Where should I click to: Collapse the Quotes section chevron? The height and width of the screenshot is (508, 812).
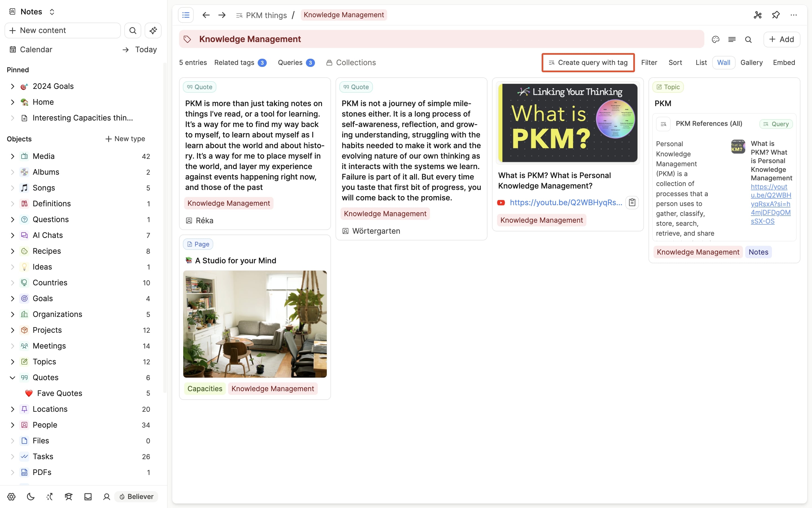pyautogui.click(x=12, y=378)
